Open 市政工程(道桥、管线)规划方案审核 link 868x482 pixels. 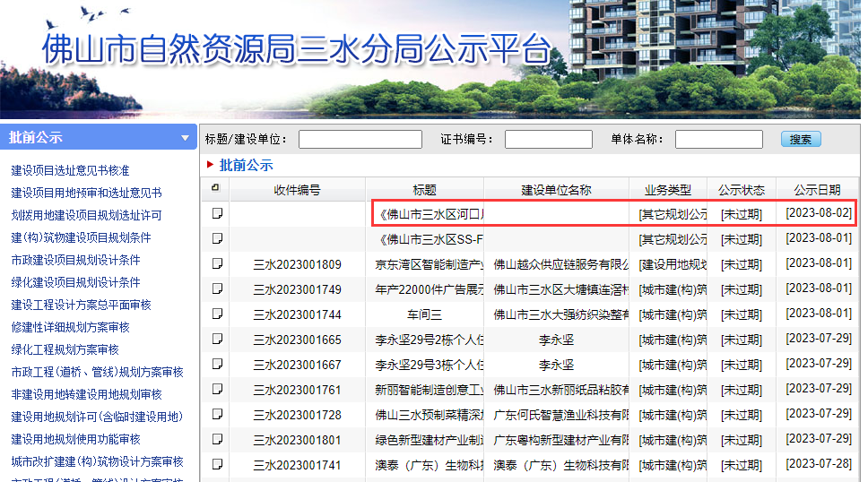pyautogui.click(x=98, y=373)
